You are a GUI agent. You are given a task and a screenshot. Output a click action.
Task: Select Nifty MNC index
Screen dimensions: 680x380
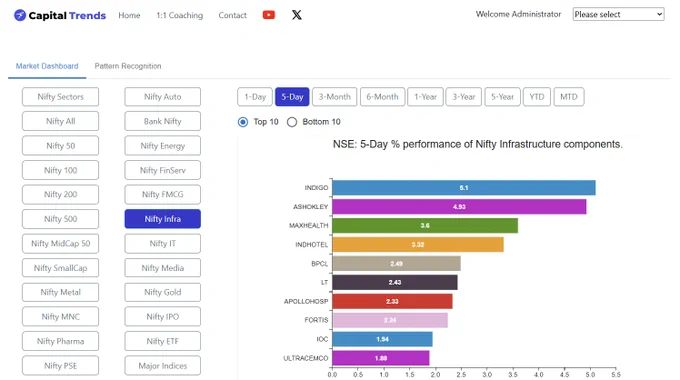[60, 317]
